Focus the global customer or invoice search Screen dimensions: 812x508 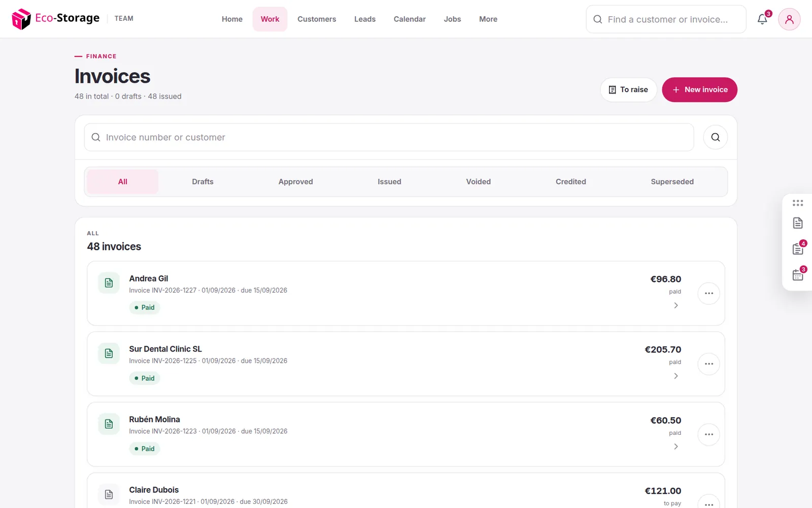click(666, 19)
